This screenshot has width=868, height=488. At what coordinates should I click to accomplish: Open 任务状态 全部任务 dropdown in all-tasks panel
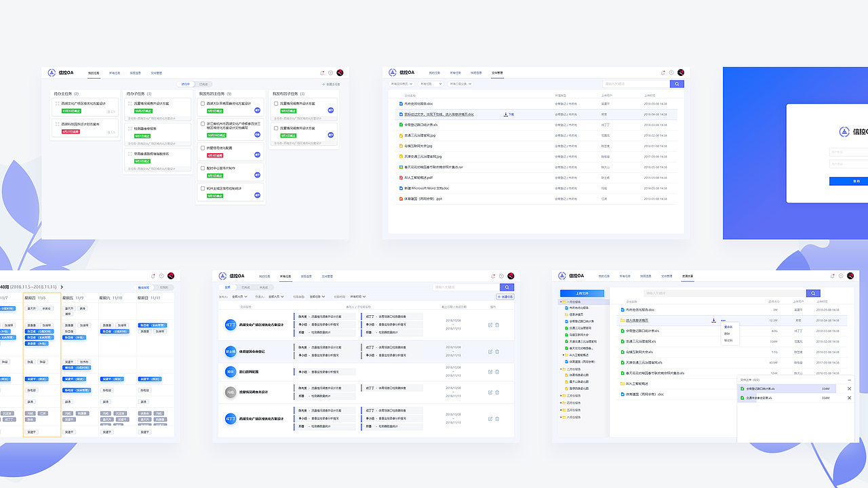click(x=317, y=296)
